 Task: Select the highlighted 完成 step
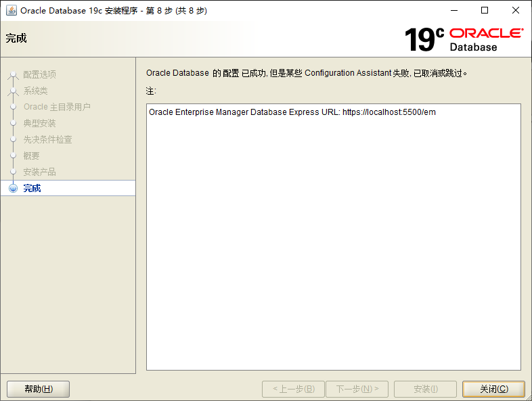pyautogui.click(x=68, y=188)
